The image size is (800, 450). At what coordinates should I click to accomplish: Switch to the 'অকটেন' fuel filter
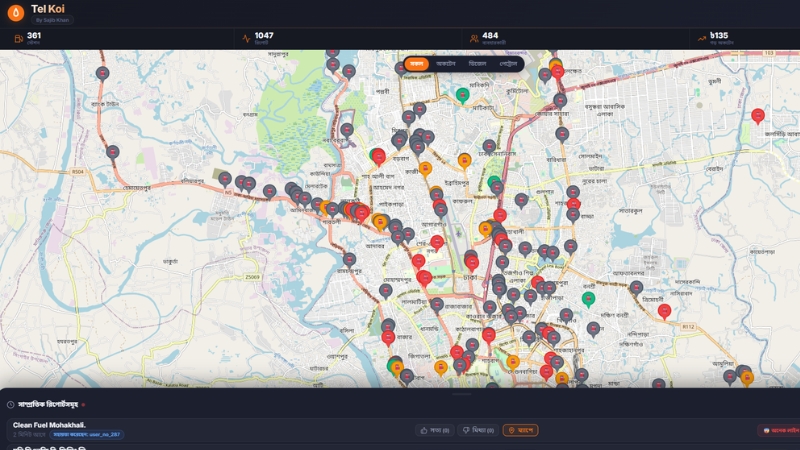[446, 64]
